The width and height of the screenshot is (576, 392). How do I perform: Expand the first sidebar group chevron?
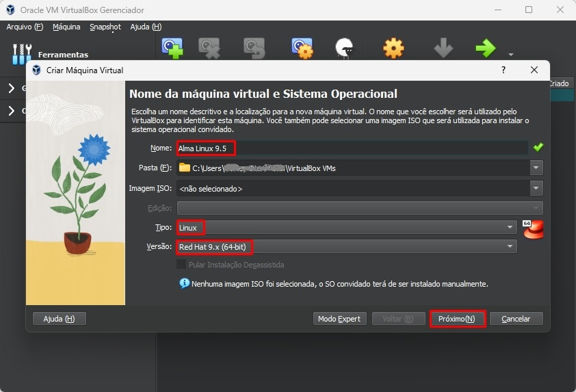(12, 88)
